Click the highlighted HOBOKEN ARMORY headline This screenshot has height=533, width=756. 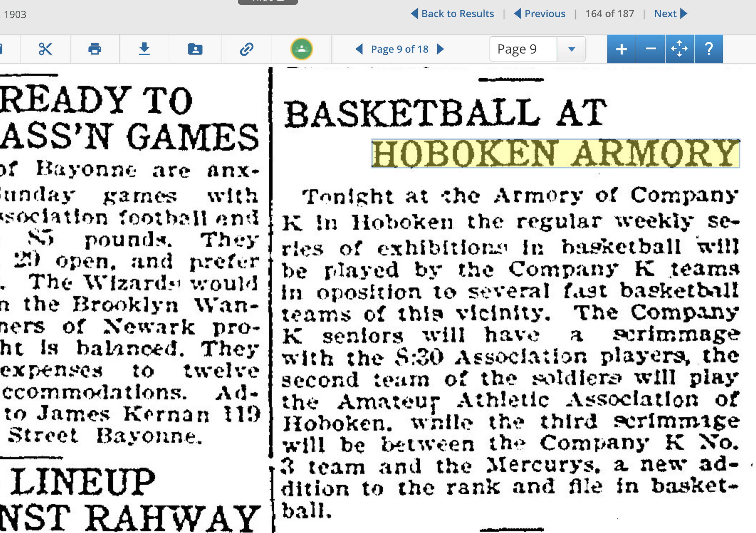[556, 153]
